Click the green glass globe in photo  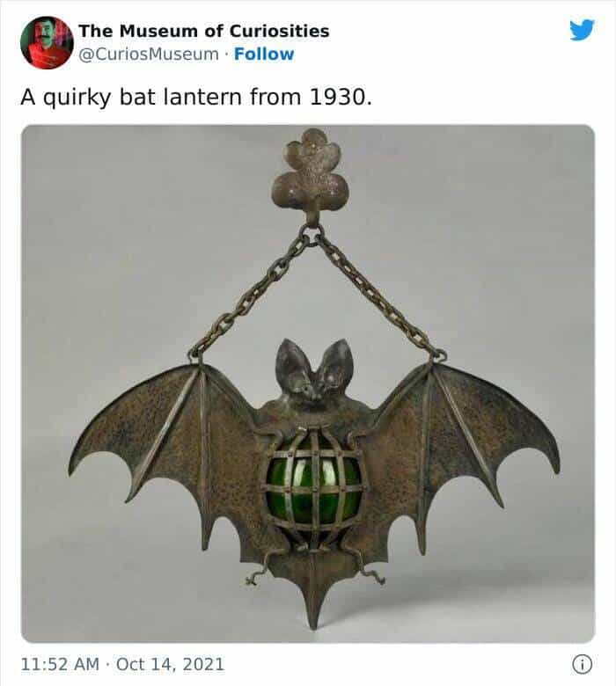(x=314, y=488)
